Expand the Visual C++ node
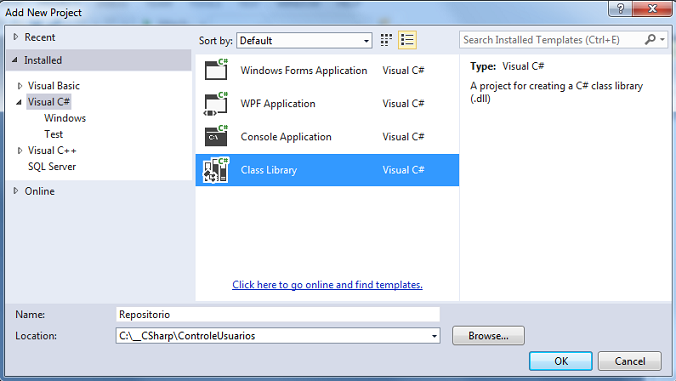The height and width of the screenshot is (381, 676). tap(19, 150)
